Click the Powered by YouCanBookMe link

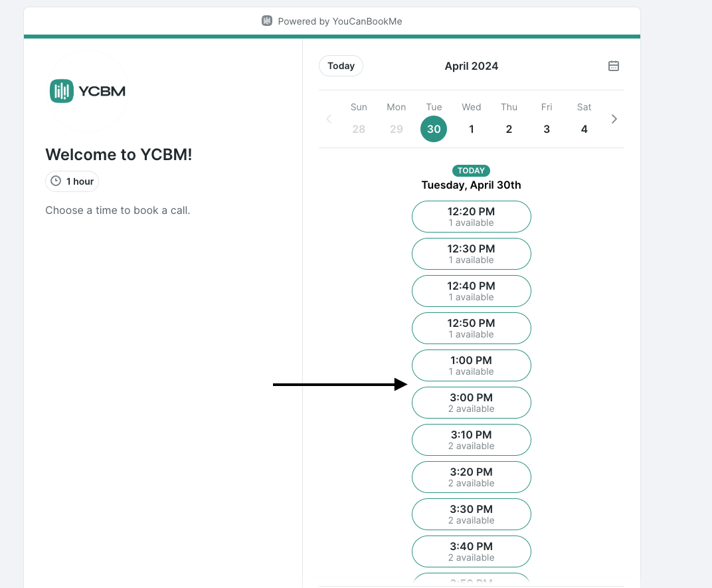(339, 21)
